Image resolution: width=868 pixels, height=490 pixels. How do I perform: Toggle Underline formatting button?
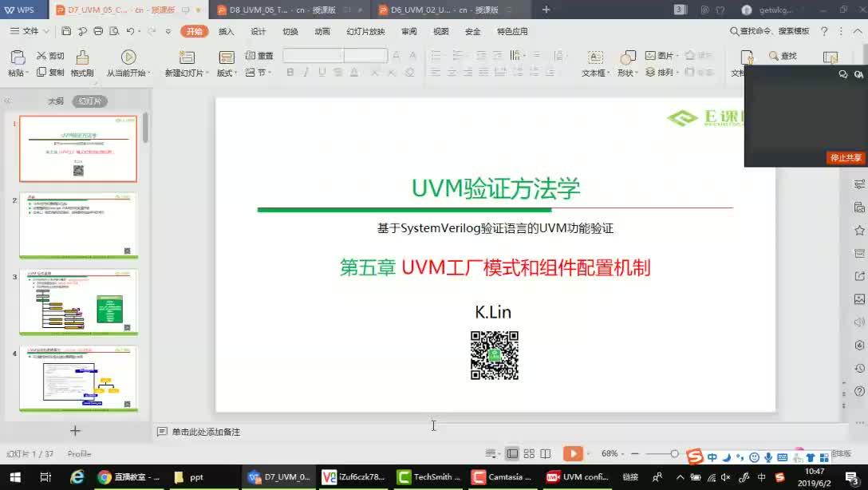[322, 72]
